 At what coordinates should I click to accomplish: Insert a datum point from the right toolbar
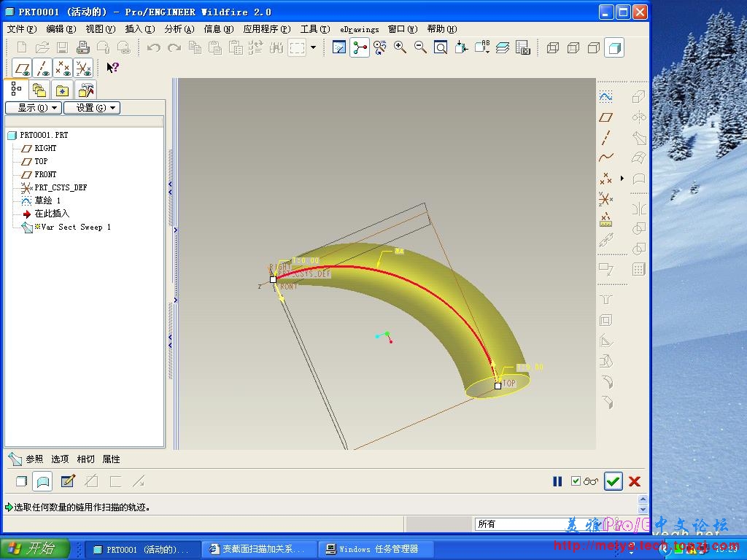tap(606, 178)
